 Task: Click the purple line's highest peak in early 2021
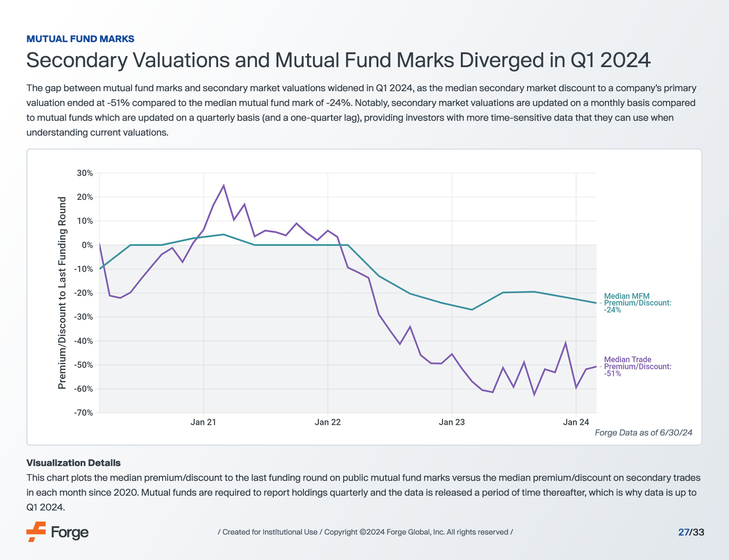coord(224,186)
